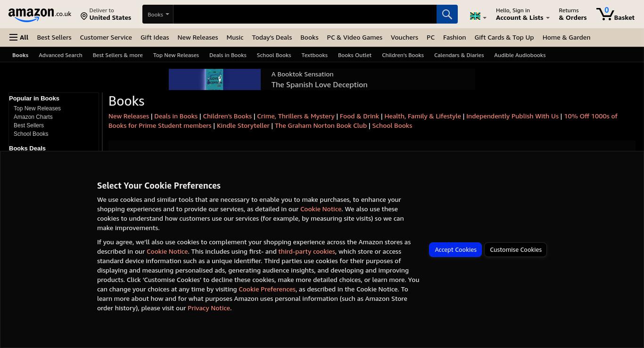Open Best Sellers in nav bar
Viewport: 644px width, 348px height.
54,37
